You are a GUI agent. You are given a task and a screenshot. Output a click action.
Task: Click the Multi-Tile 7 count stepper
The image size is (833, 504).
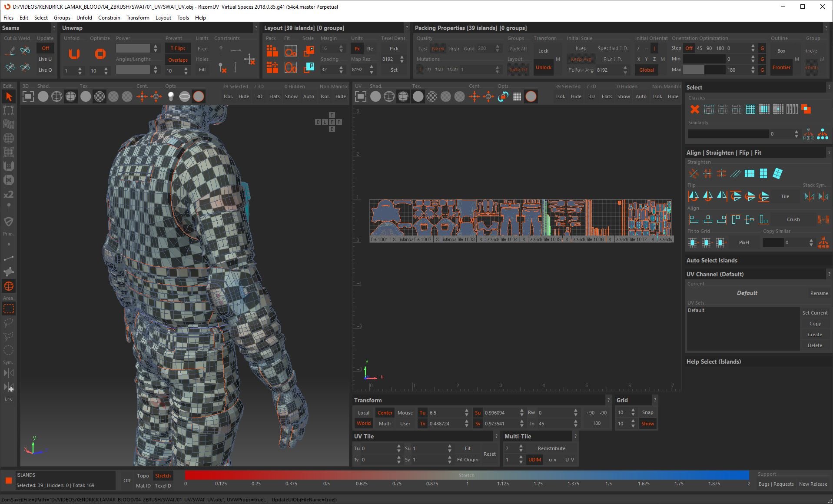pos(521,448)
